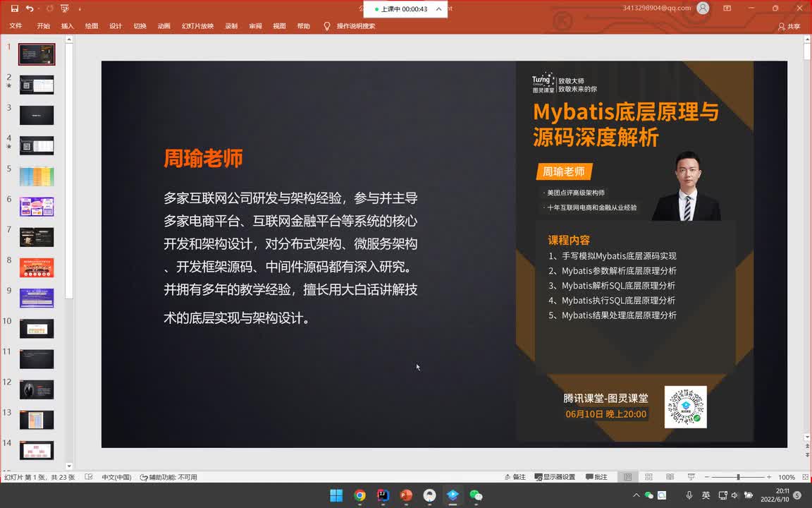The image size is (812, 508).
Task: Open the Customize Quick Access Toolbar dropdown
Action: coord(80,8)
